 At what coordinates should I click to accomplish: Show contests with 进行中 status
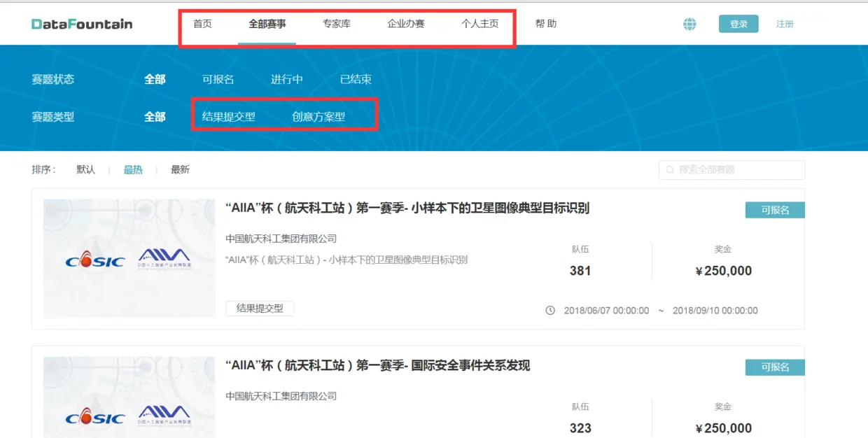[x=287, y=79]
